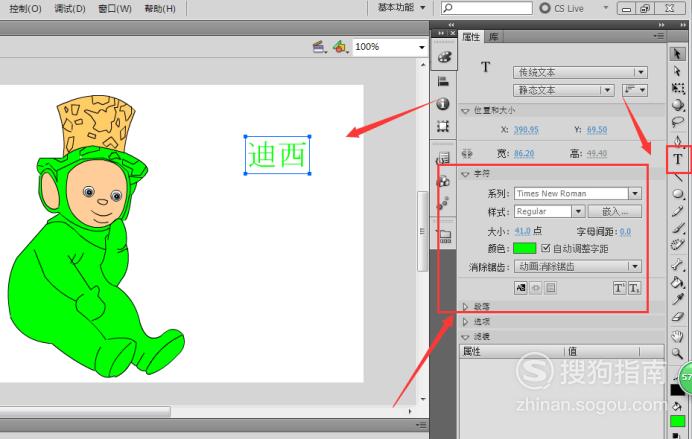692x439 pixels.
Task: Select the Eyedropper tool
Action: pyautogui.click(x=677, y=299)
